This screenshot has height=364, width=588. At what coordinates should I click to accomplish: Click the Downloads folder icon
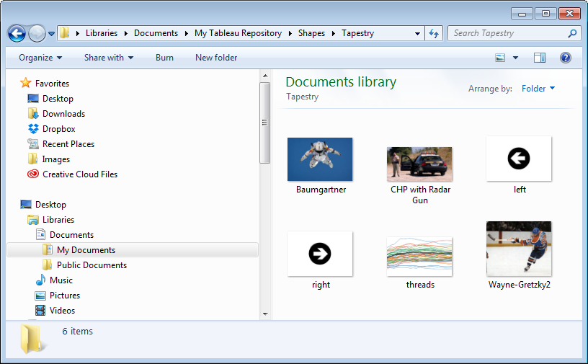(x=33, y=113)
